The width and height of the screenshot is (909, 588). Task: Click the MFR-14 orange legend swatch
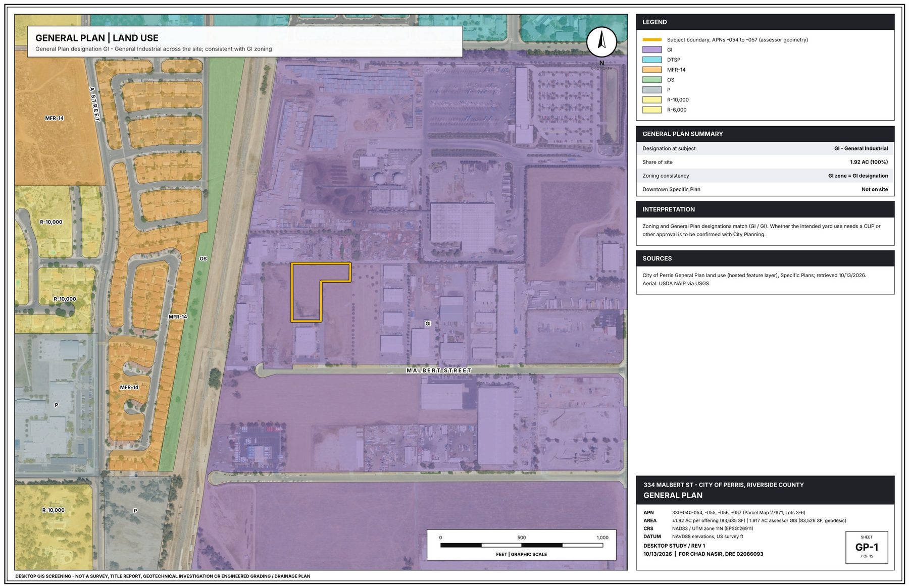651,70
